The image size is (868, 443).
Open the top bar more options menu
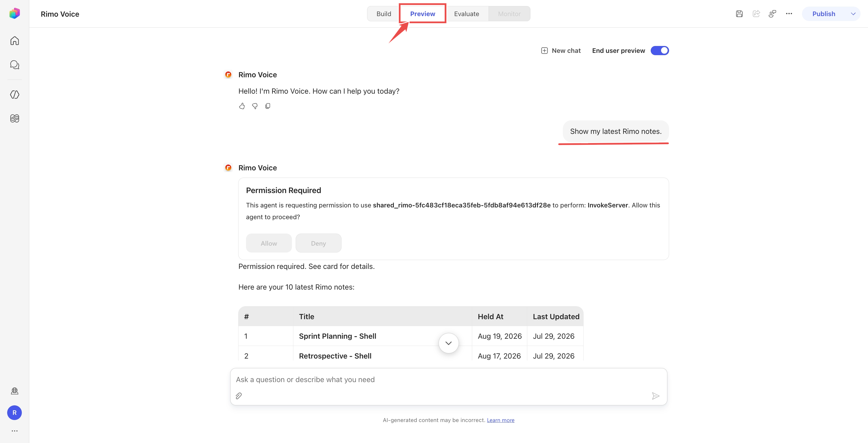(789, 14)
